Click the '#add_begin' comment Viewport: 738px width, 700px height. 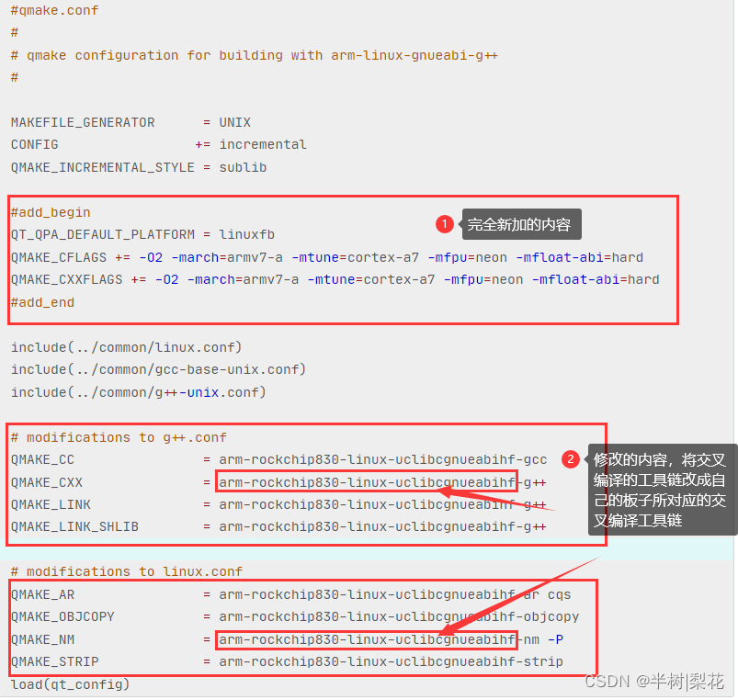pos(51,212)
